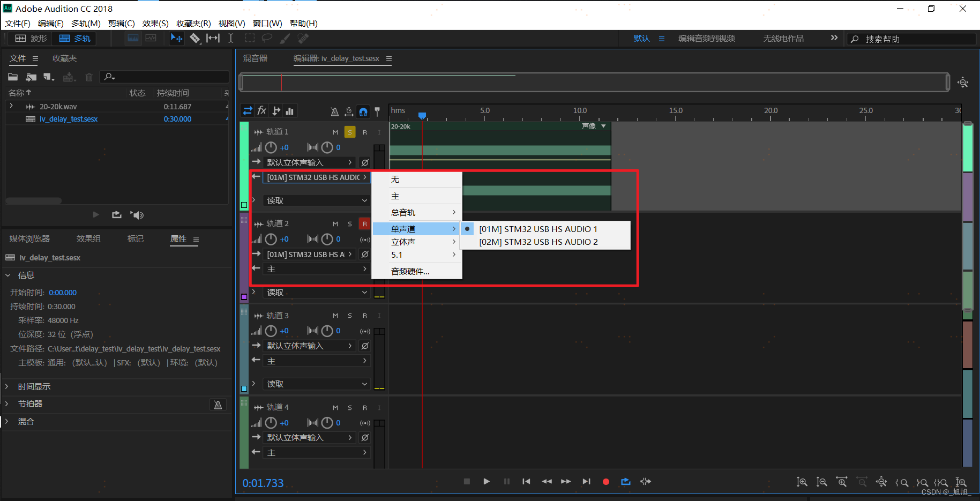The width and height of the screenshot is (980, 501).
Task: Arm Track 4 for record
Action: pyautogui.click(x=365, y=408)
